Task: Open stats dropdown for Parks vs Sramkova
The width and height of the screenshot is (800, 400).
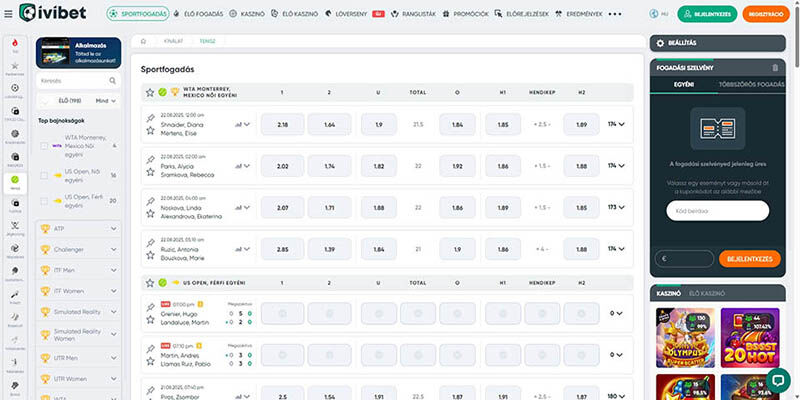Action: (x=242, y=166)
